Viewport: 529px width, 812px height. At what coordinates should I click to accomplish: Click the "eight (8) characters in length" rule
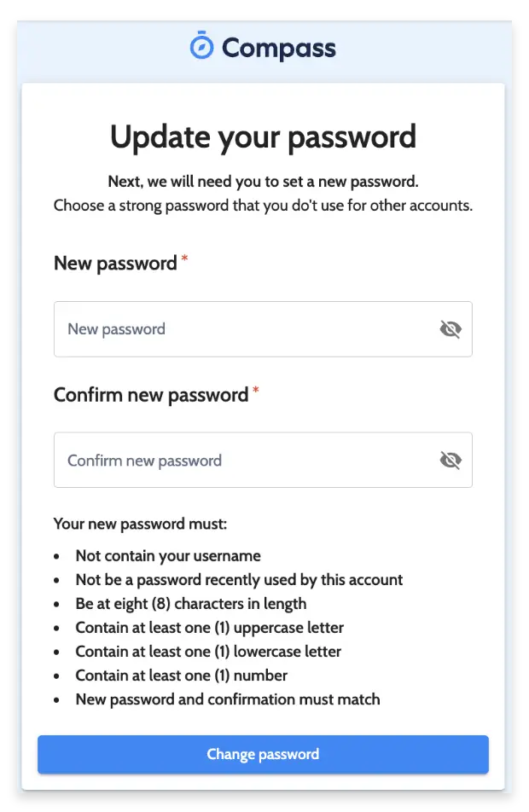tap(190, 604)
